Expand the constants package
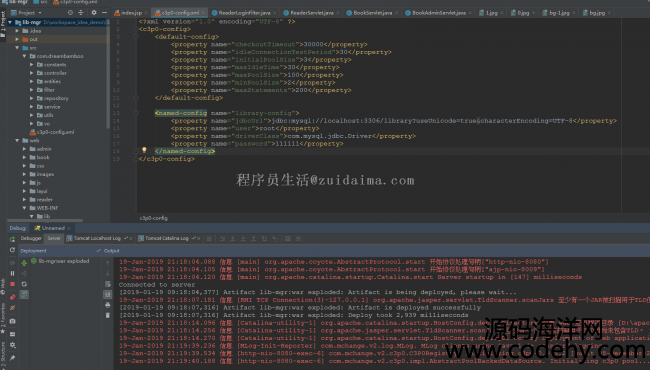This screenshot has height=370, width=650. click(32, 65)
